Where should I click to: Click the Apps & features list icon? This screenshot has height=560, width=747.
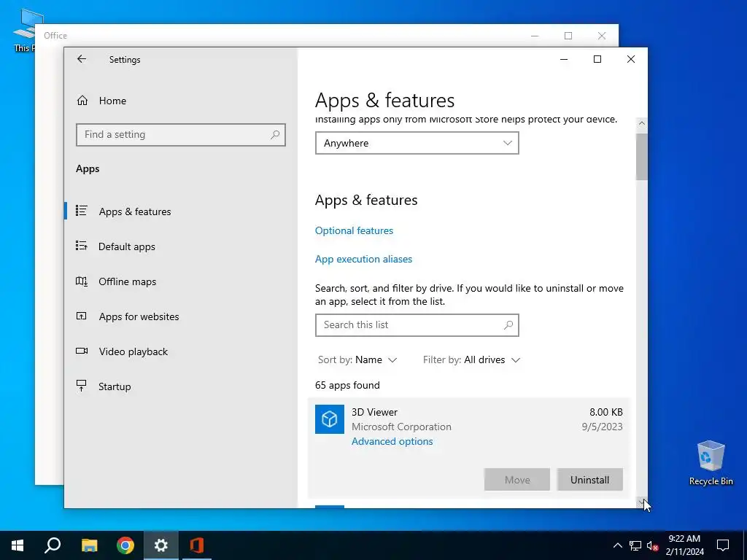coord(82,211)
